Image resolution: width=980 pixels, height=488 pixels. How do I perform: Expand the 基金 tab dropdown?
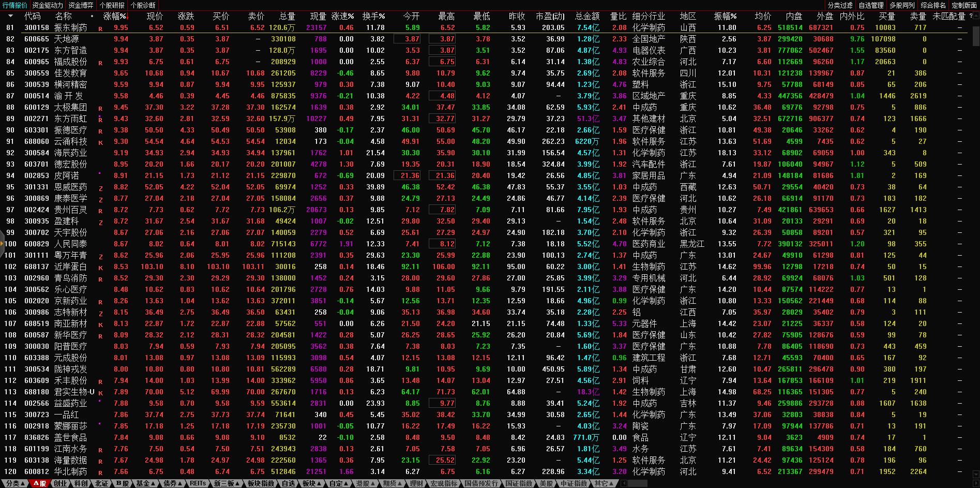coord(145,483)
